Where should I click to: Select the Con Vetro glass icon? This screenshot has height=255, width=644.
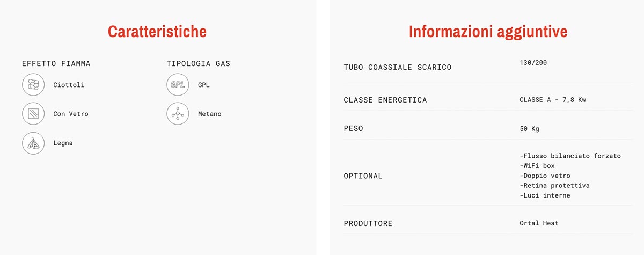pyautogui.click(x=33, y=114)
